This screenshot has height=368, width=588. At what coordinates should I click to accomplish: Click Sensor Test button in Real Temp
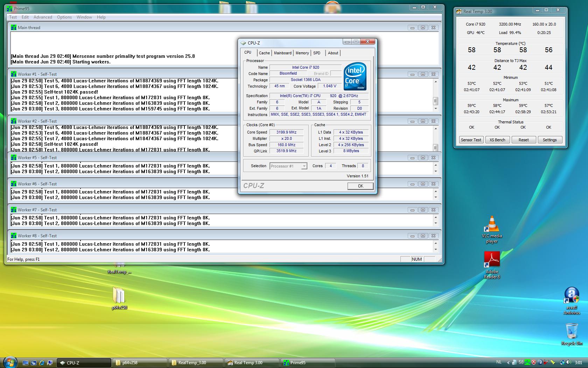(x=471, y=139)
